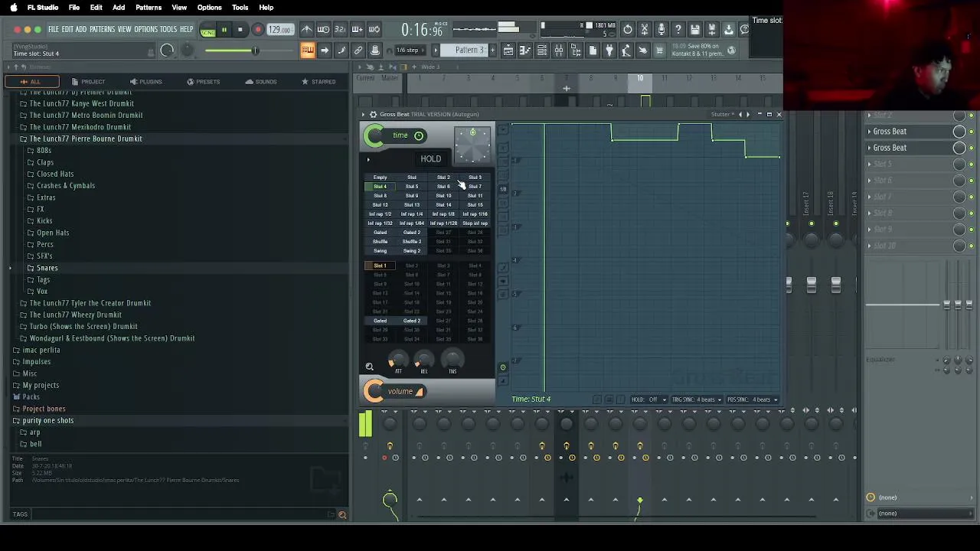980x551 pixels.
Task: Click the ATT knob in Gross Beat
Action: [397, 359]
